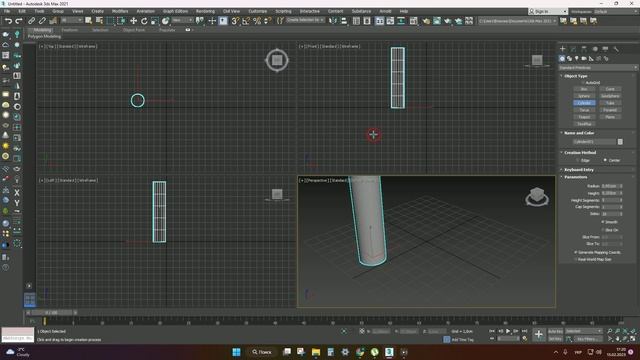Toggle the Smooth checkbox

[603, 222]
